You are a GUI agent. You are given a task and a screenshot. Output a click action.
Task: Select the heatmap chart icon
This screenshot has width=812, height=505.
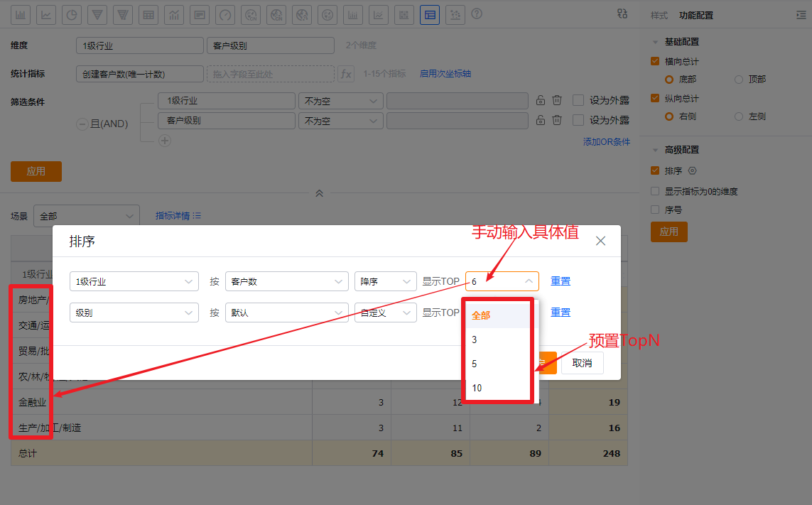pos(404,15)
